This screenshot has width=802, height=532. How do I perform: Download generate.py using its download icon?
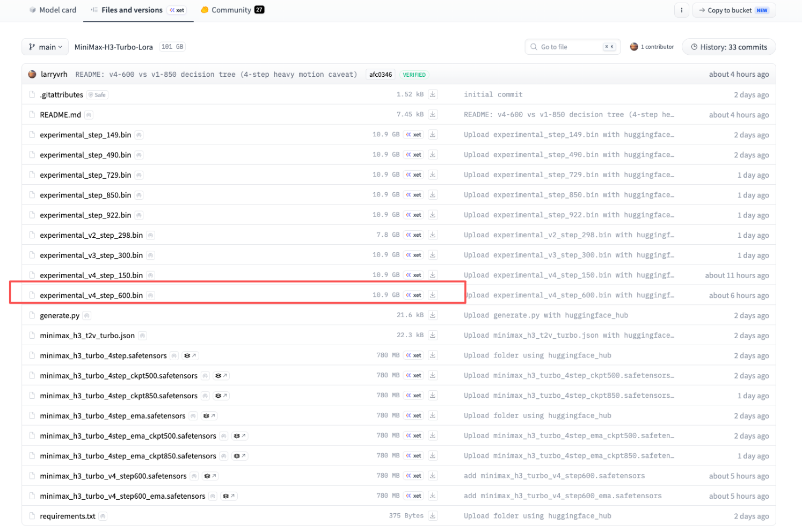433,315
